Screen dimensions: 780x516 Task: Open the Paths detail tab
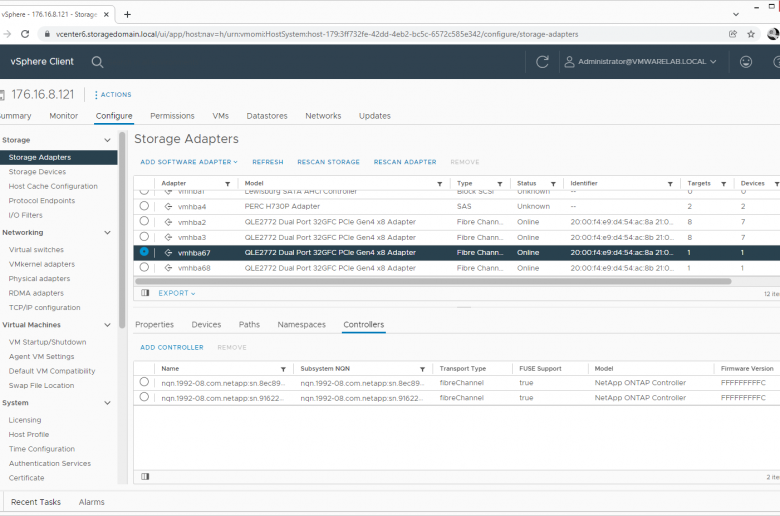[249, 324]
